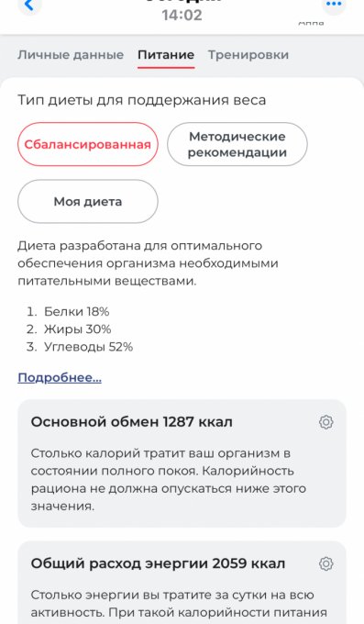Open the Подробнее... link
The height and width of the screenshot is (624, 364).
click(60, 377)
